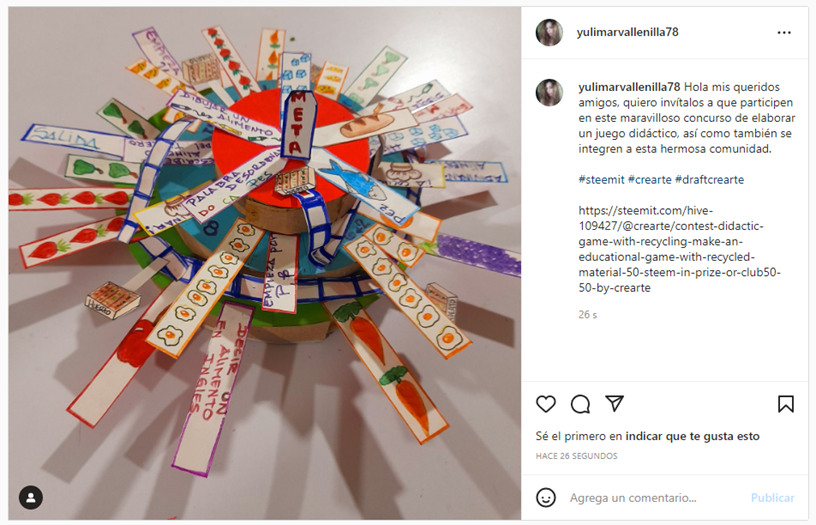Open the #draftcrearte hashtag
The width and height of the screenshot is (816, 525).
[710, 180]
